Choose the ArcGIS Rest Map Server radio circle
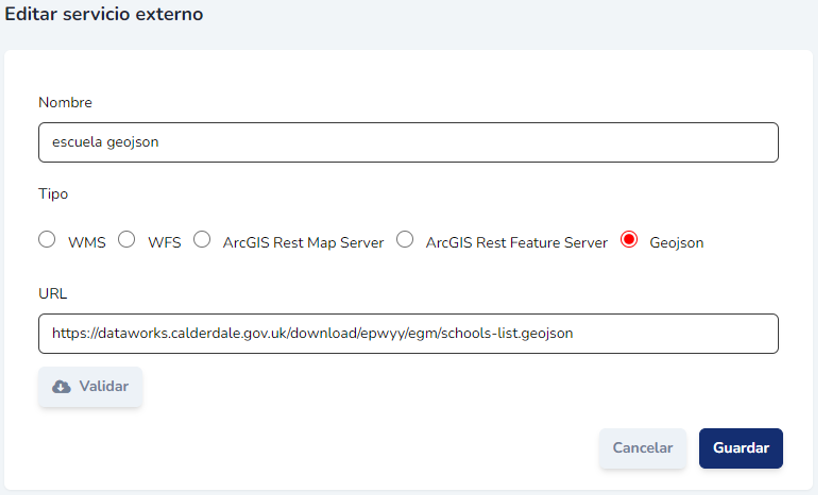This screenshot has width=818, height=495. tap(202, 240)
